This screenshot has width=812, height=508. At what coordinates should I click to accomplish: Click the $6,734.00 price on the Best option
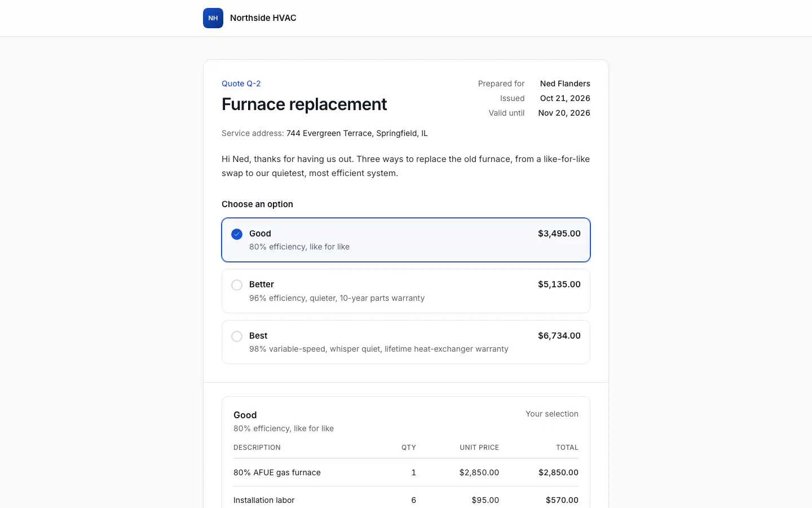click(x=559, y=336)
